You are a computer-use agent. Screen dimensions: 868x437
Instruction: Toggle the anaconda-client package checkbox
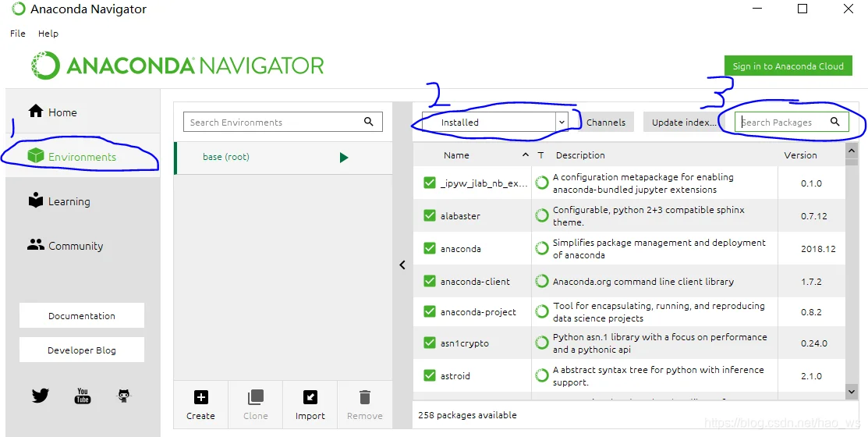pos(430,282)
